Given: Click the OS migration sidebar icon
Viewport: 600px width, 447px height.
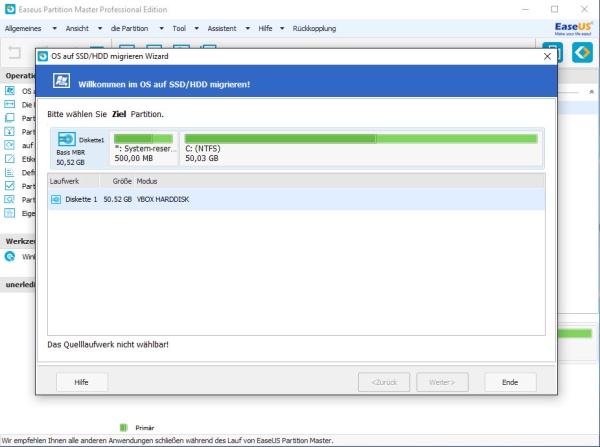Looking at the screenshot, I should click(10, 91).
